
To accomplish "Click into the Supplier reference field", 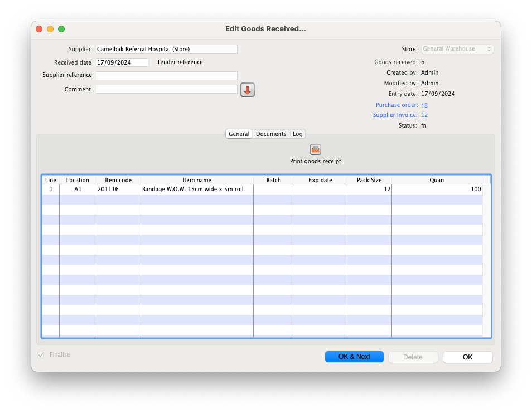I will tap(166, 76).
